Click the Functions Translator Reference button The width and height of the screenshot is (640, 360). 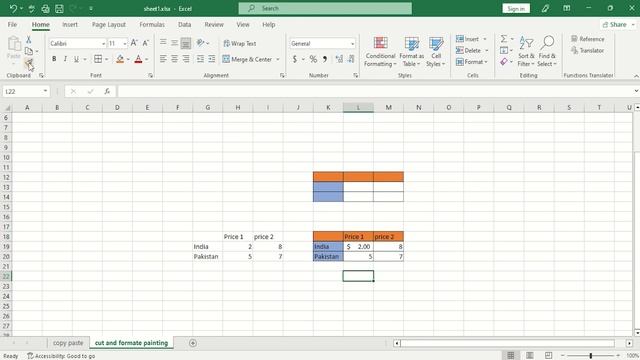[x=588, y=39]
